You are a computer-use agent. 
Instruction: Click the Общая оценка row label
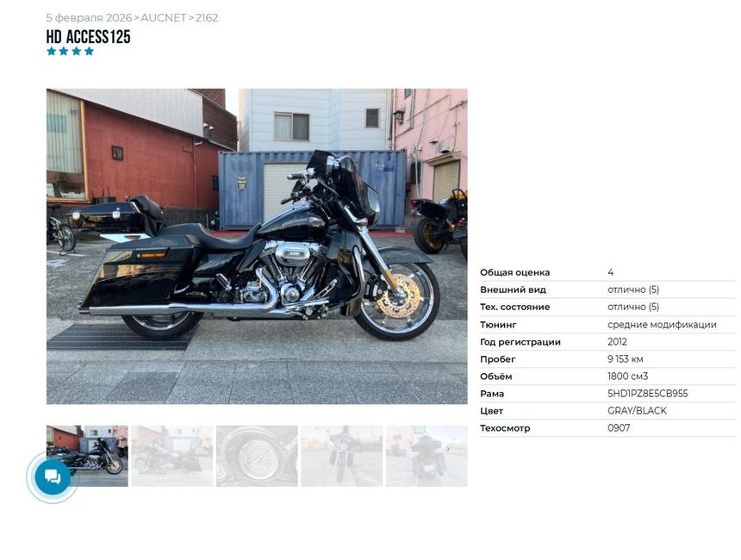[514, 272]
